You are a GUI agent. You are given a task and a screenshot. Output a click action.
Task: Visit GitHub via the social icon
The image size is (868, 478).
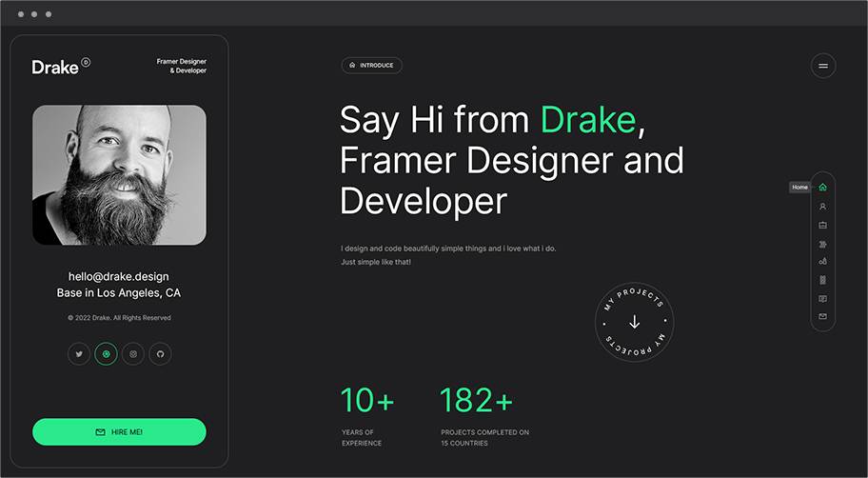pyautogui.click(x=160, y=354)
